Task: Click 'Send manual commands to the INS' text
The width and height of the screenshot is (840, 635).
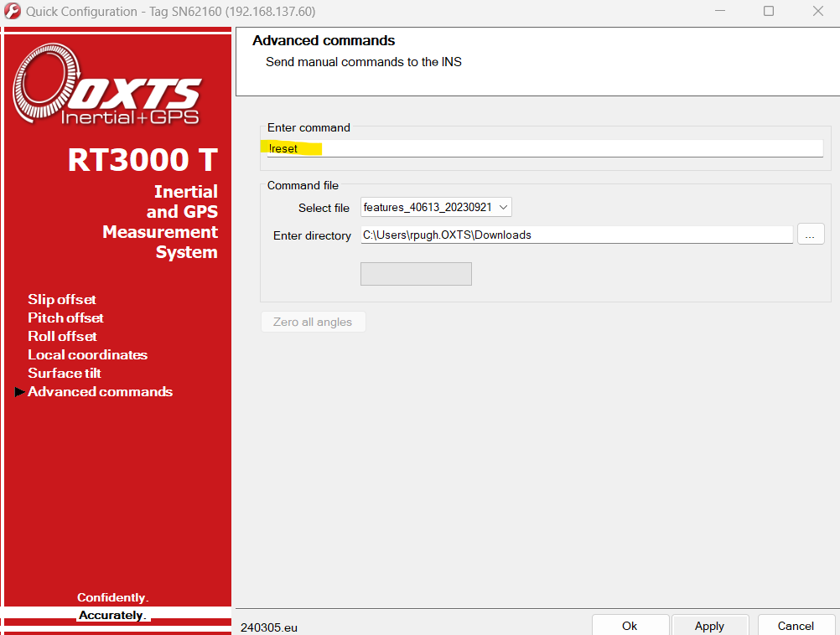Action: tap(363, 62)
